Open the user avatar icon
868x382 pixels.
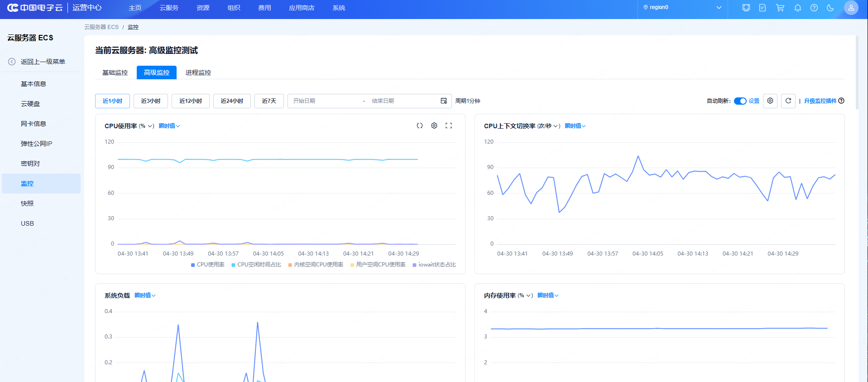[x=851, y=8]
